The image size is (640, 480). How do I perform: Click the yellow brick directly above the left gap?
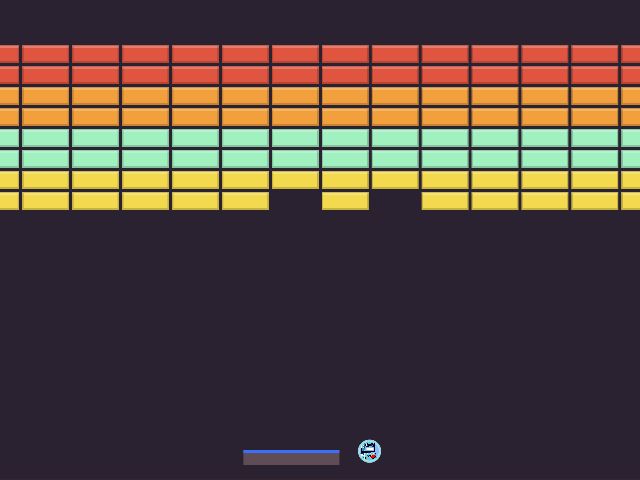click(296, 180)
